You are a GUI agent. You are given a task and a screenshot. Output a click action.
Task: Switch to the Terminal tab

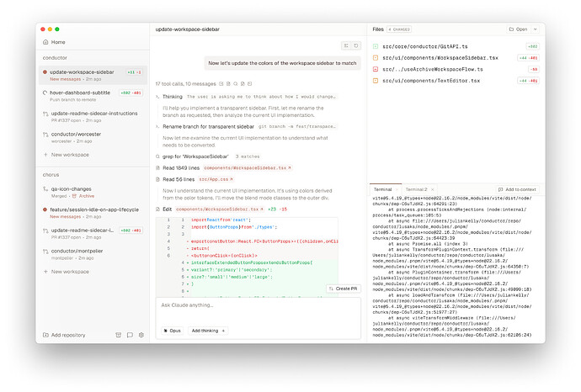[383, 189]
